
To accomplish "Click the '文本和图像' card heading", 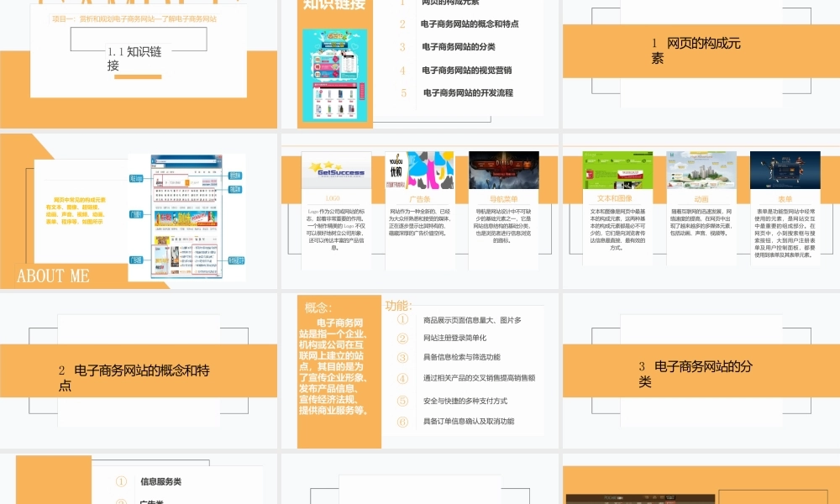I will pyautogui.click(x=615, y=198).
